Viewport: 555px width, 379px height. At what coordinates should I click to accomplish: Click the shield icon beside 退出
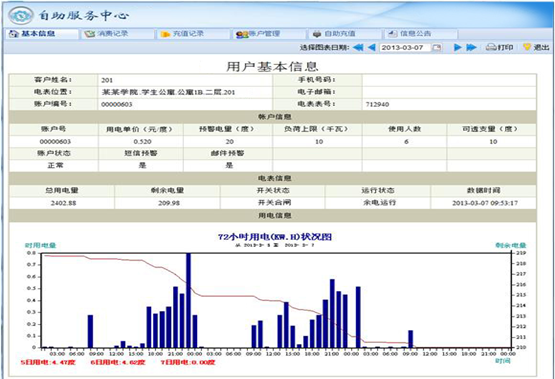527,47
